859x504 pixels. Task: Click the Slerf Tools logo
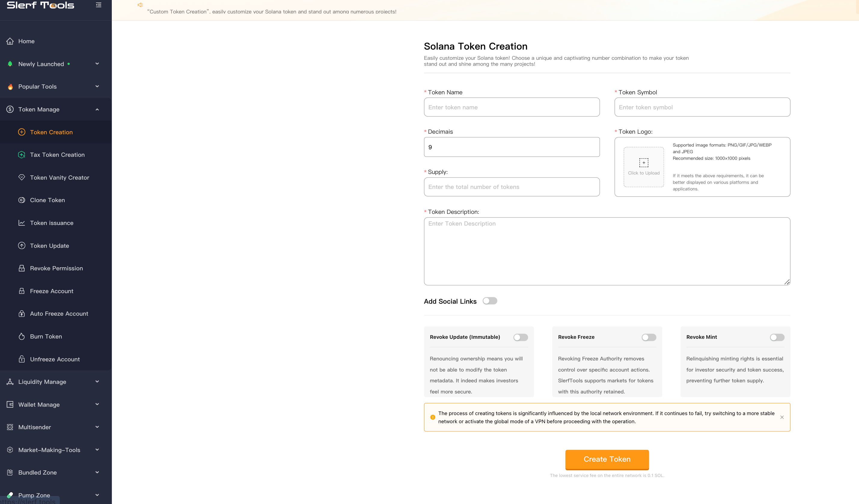pyautogui.click(x=40, y=5)
